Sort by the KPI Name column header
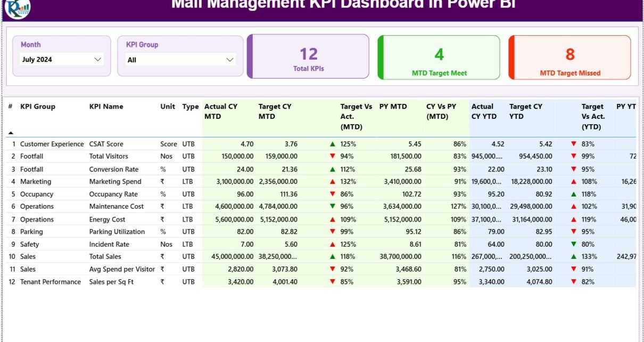 point(106,107)
